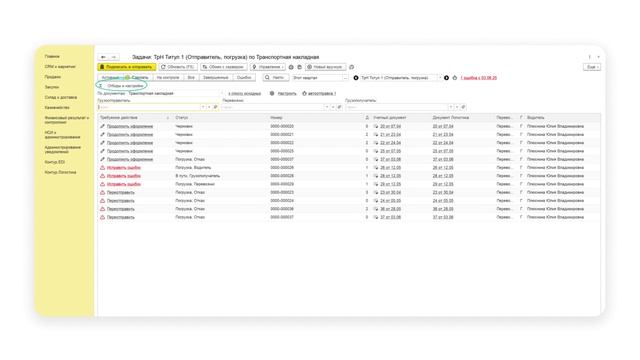Click the warning triangle in row 0000-000029

point(102,184)
